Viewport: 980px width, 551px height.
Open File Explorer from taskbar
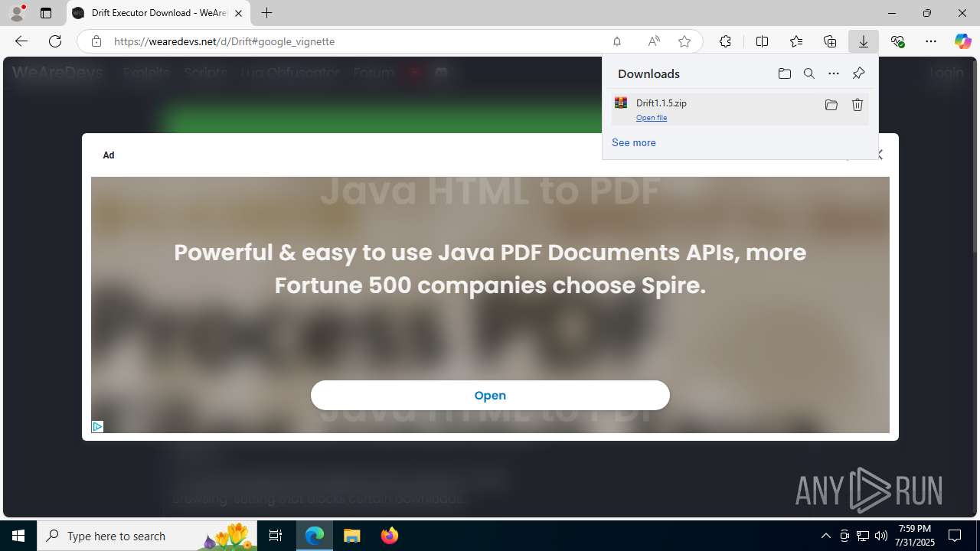click(351, 536)
